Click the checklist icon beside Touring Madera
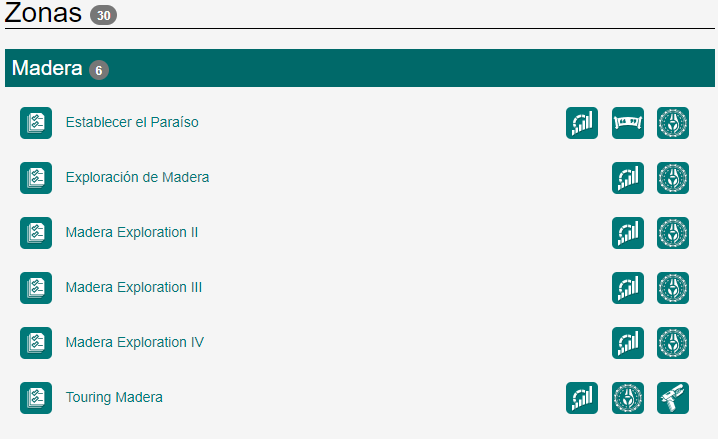The height and width of the screenshot is (439, 718). 36,398
